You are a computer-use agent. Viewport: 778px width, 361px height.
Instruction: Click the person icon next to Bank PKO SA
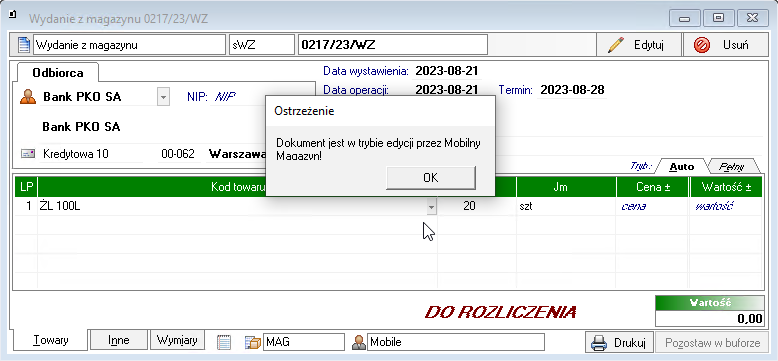28,97
